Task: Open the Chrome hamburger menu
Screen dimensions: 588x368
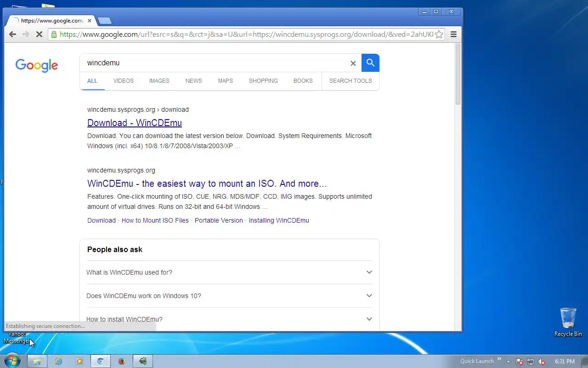Action: point(453,34)
